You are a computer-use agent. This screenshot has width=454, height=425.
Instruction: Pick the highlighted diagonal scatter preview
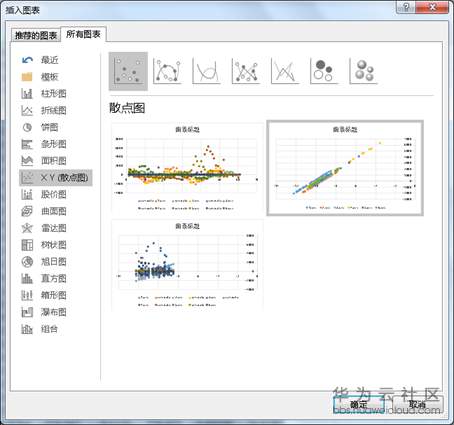click(345, 168)
